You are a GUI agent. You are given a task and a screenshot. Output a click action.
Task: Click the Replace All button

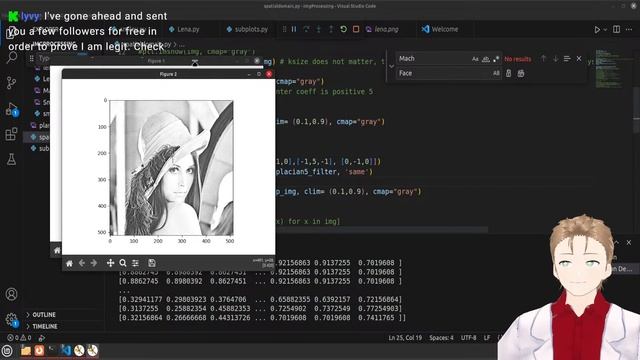(x=521, y=73)
